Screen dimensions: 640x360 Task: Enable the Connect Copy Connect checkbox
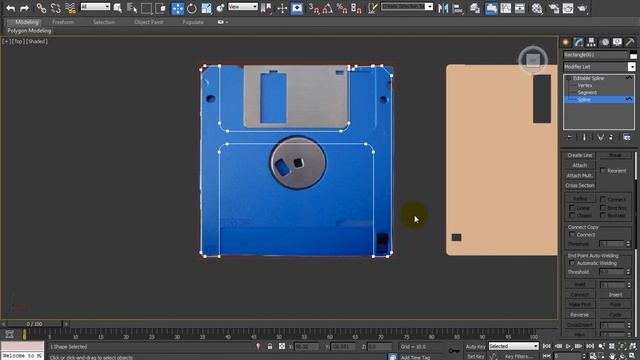(x=572, y=234)
